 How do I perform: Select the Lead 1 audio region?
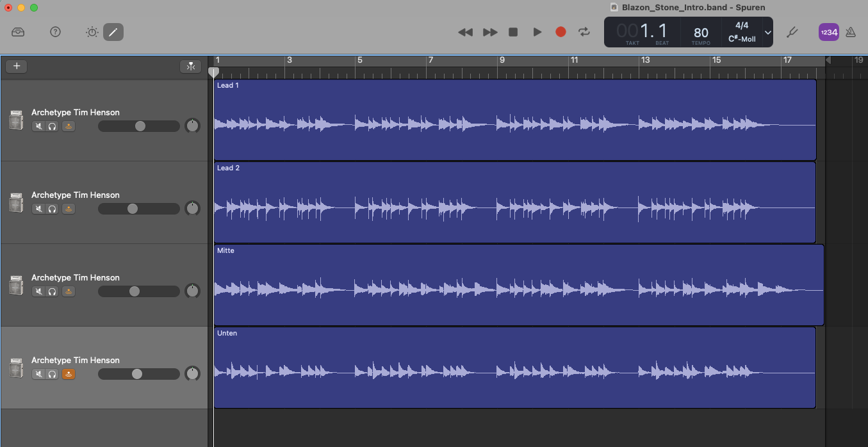pos(515,120)
